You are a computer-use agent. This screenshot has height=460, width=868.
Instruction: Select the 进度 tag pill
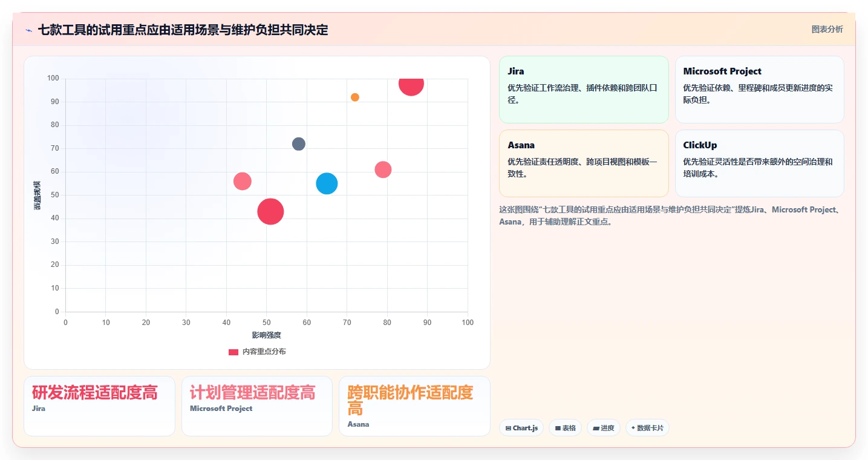pyautogui.click(x=604, y=428)
